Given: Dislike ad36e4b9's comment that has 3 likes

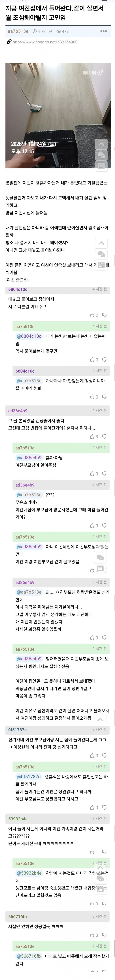Looking at the screenshot, I should tap(104, 437).
